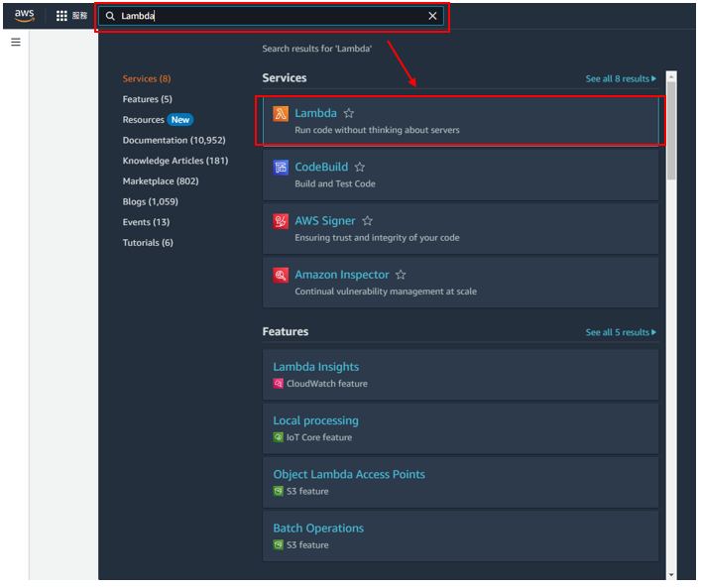Viewport: 701px width, 588px height.
Task: Click the S3 icon under Batch Operations
Action: pyautogui.click(x=278, y=545)
